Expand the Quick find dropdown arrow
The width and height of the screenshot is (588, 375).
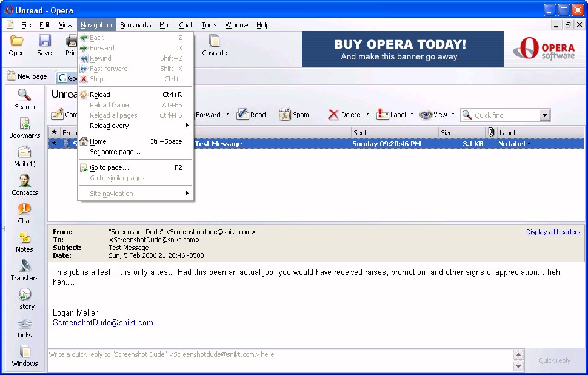(x=544, y=115)
